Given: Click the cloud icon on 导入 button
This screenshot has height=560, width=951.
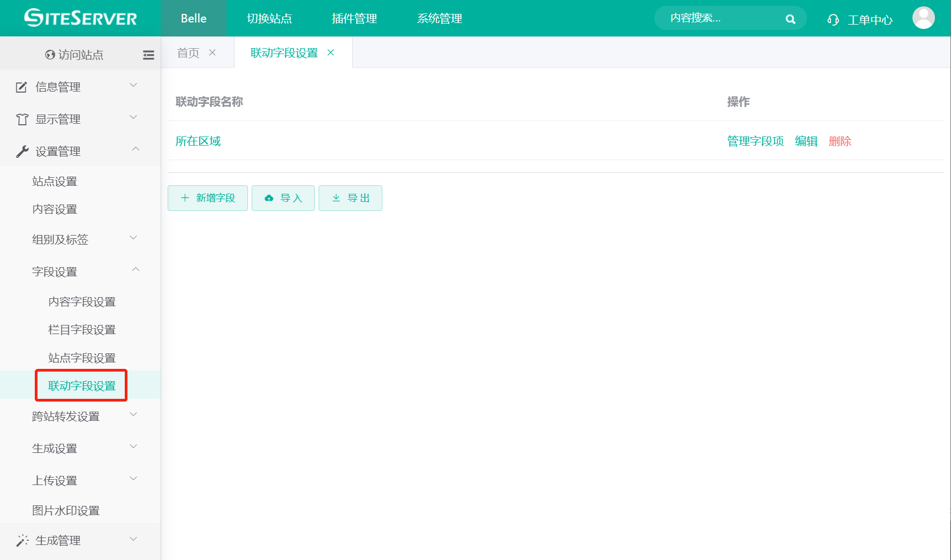Looking at the screenshot, I should [269, 198].
